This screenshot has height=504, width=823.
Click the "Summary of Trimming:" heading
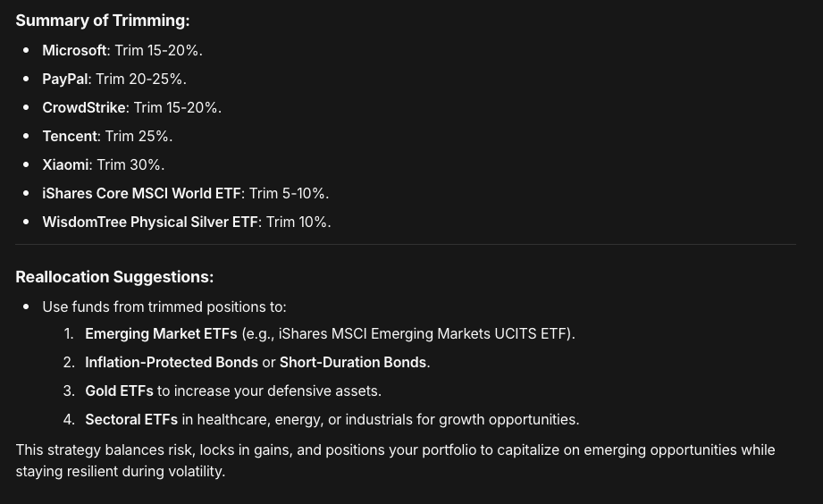(x=102, y=21)
